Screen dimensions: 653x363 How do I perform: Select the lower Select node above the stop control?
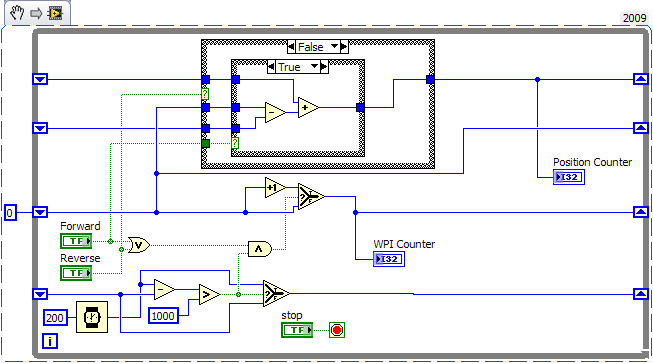276,293
